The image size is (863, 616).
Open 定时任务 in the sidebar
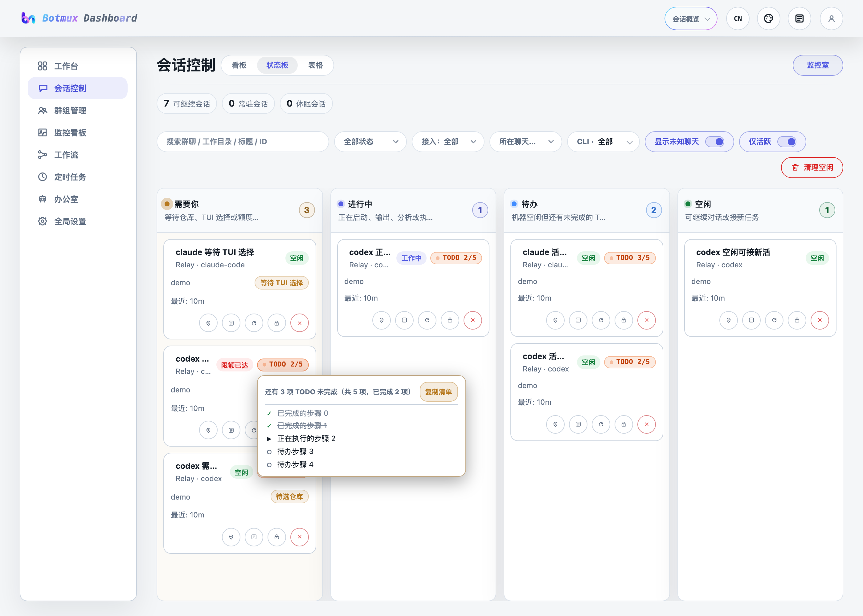click(x=77, y=177)
